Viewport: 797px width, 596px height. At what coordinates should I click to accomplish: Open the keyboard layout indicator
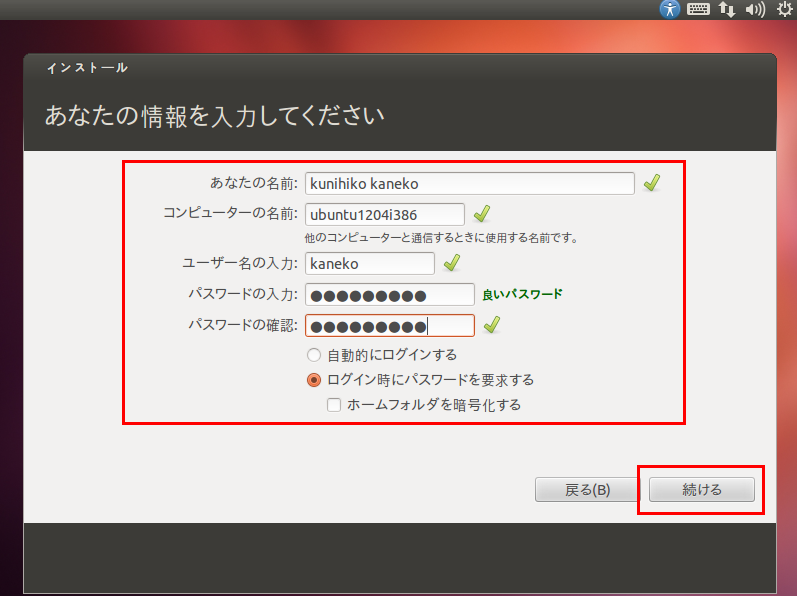(x=698, y=9)
